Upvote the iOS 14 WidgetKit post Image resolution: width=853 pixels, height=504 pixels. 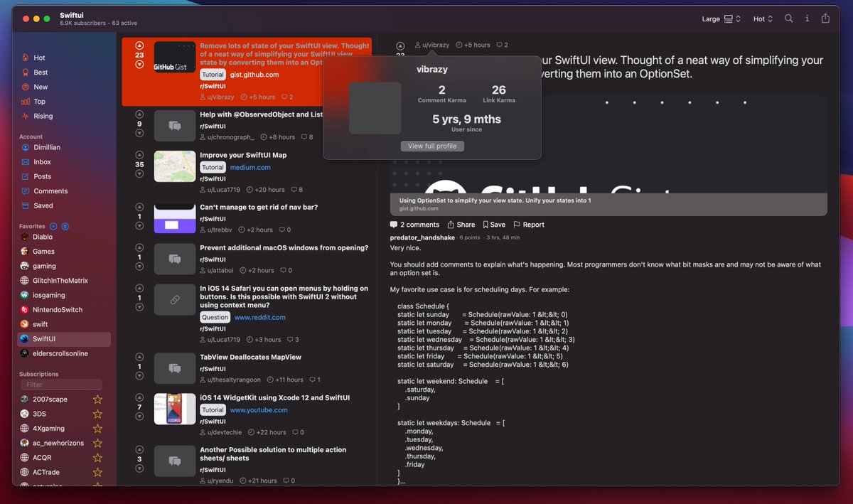point(139,398)
